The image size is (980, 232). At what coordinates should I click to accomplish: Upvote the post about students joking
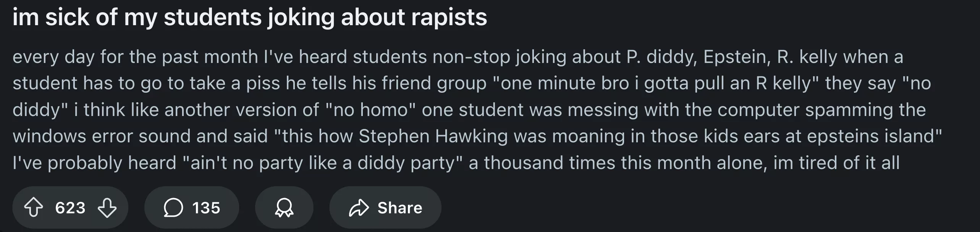[34, 208]
